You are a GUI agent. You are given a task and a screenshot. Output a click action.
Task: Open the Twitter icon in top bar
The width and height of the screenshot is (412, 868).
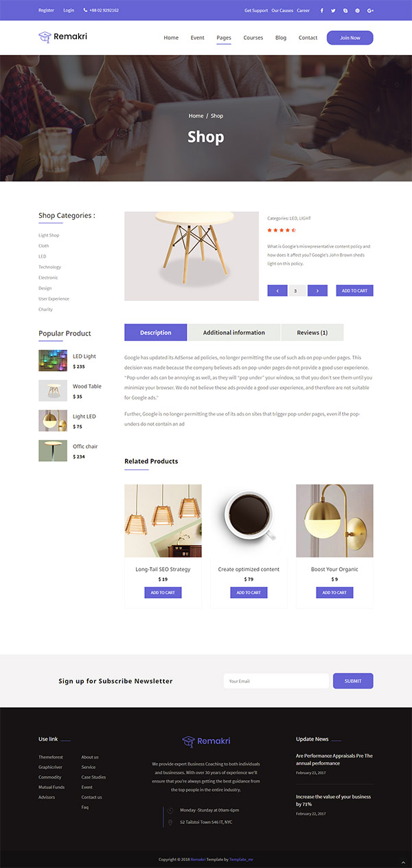(x=333, y=10)
